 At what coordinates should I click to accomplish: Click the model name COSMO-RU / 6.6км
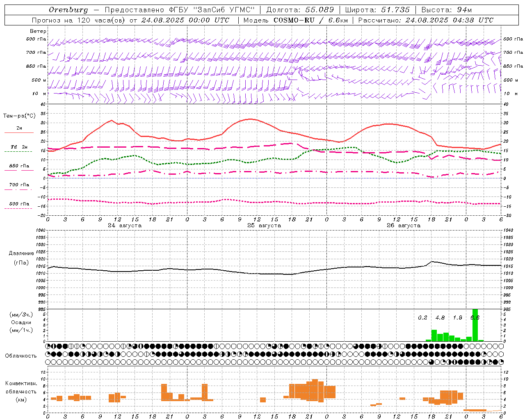[x=311, y=20]
